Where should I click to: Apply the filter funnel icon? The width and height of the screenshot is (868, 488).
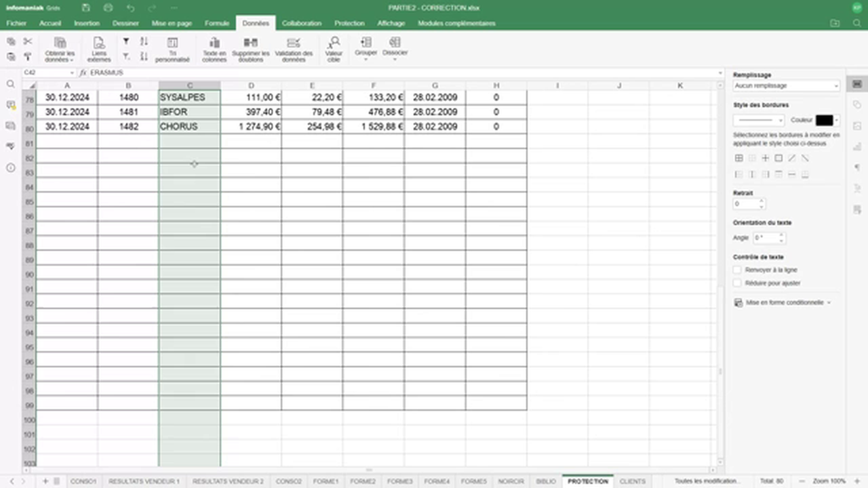click(126, 41)
